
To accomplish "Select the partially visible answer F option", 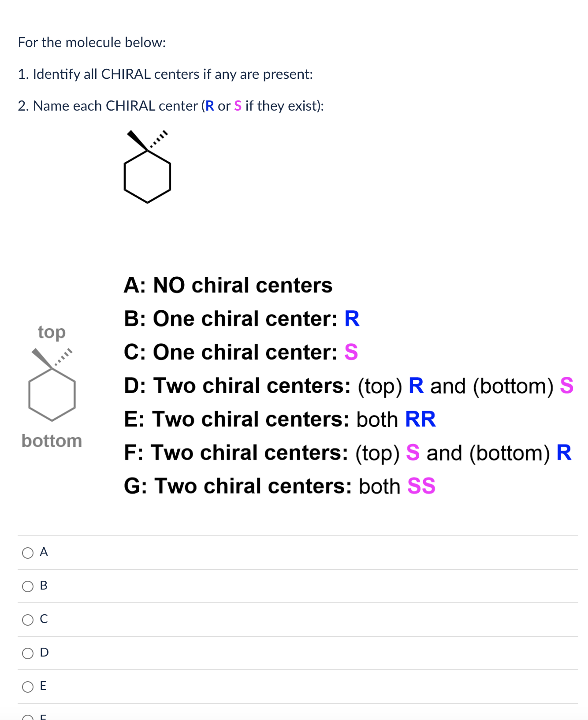I will click(x=27, y=717).
